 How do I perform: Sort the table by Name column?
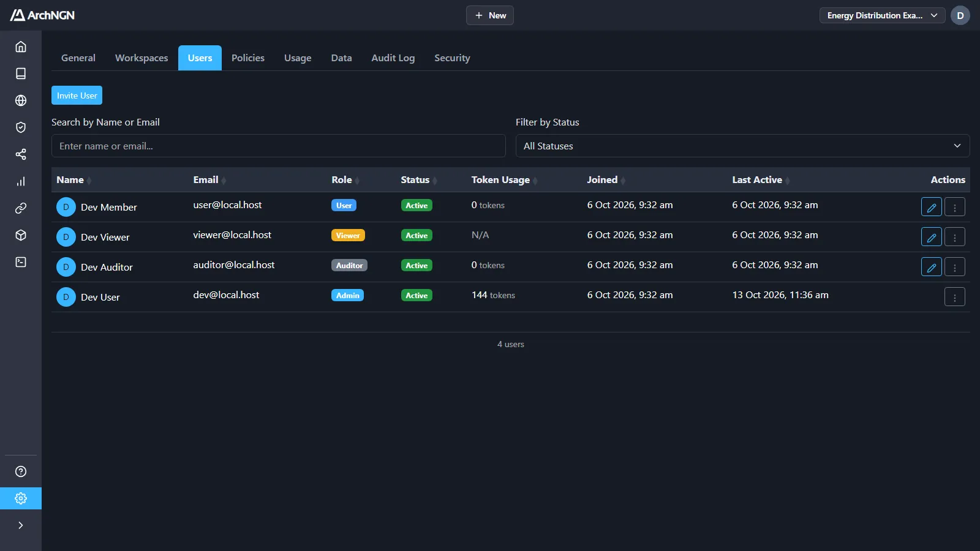coord(74,180)
